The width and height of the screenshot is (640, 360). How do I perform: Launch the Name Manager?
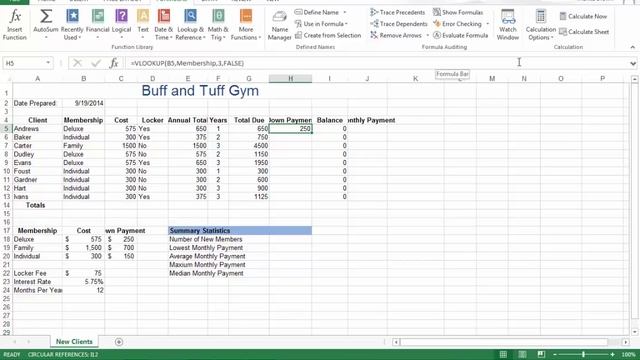click(x=280, y=25)
